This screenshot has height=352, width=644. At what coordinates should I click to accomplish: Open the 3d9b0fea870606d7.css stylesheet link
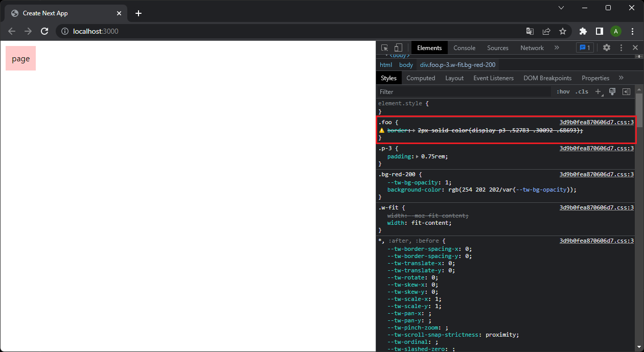pos(596,122)
